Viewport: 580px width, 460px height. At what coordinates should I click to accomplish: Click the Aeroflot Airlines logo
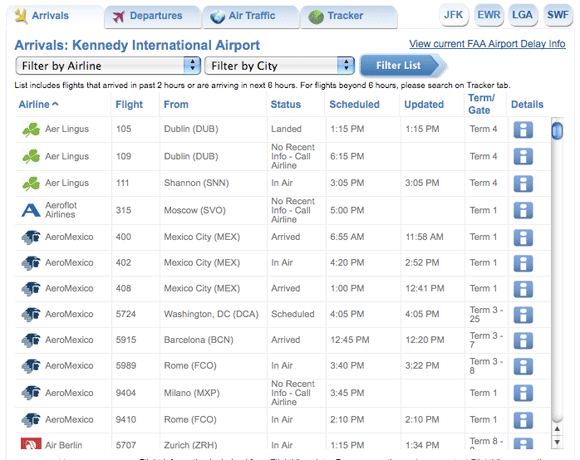point(31,210)
